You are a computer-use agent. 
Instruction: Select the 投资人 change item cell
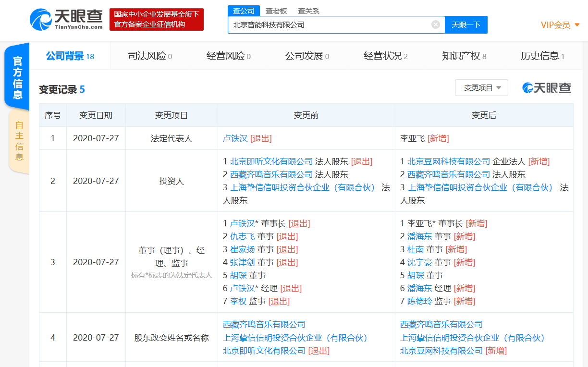(171, 181)
